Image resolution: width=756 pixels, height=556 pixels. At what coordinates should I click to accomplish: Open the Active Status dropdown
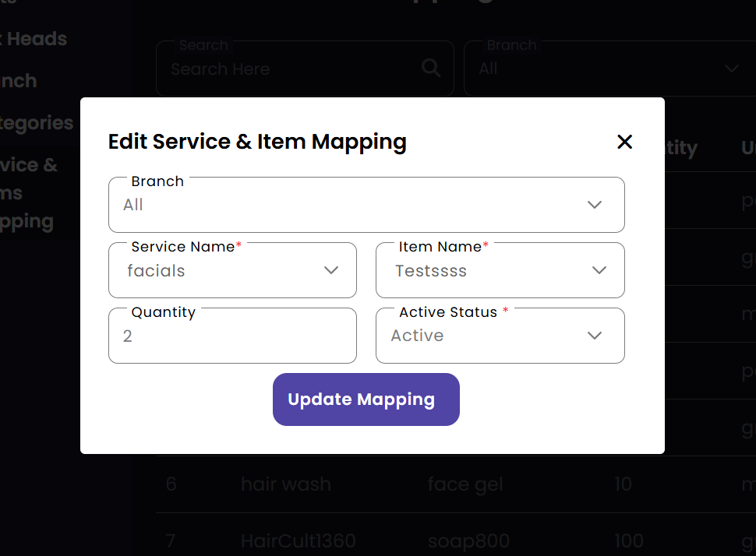[x=500, y=336]
